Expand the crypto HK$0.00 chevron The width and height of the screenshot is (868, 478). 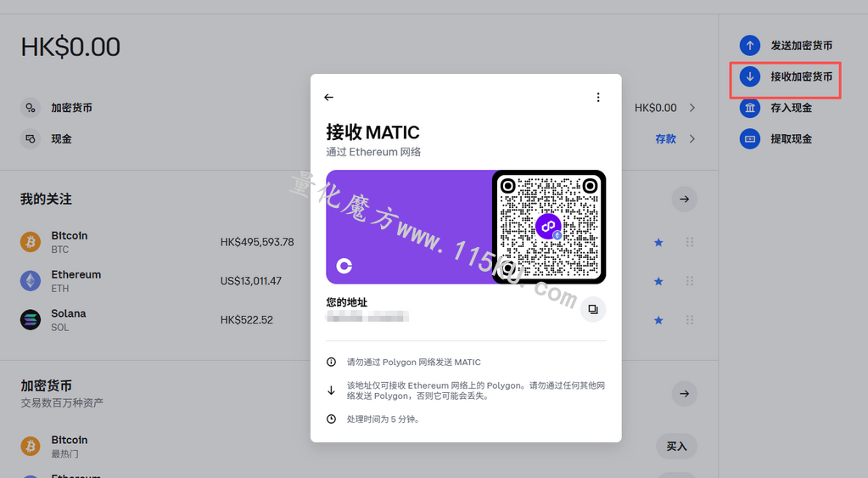(692, 108)
